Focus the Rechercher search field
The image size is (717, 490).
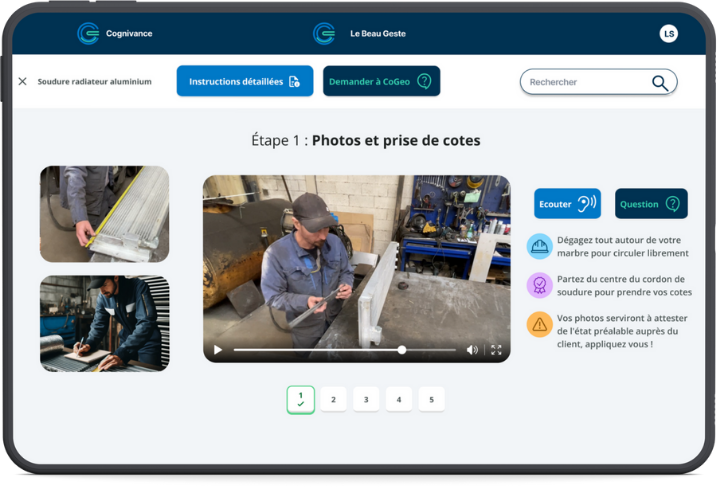point(598,82)
